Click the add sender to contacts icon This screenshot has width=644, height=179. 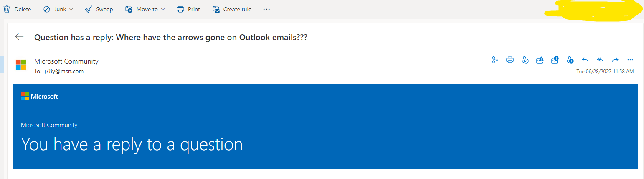tap(570, 60)
